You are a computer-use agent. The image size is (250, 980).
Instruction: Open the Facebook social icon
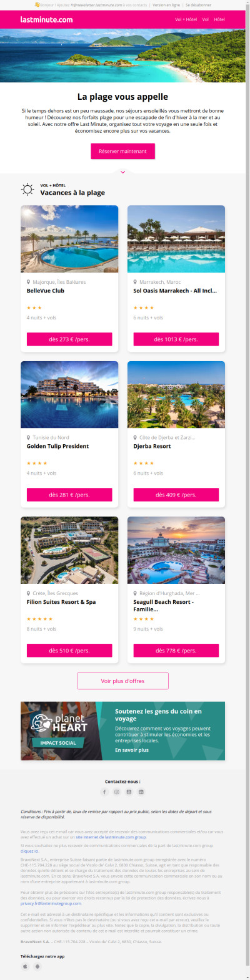(104, 792)
